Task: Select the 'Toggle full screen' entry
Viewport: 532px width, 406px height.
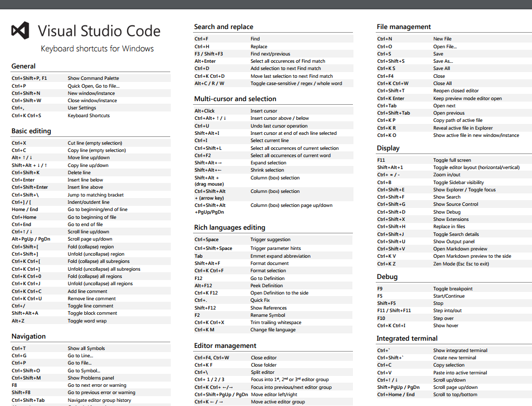Action: click(x=452, y=160)
